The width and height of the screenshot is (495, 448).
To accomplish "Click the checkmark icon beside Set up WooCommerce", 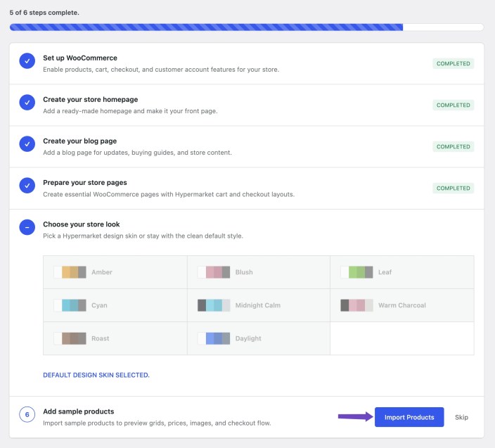I will click(x=27, y=61).
